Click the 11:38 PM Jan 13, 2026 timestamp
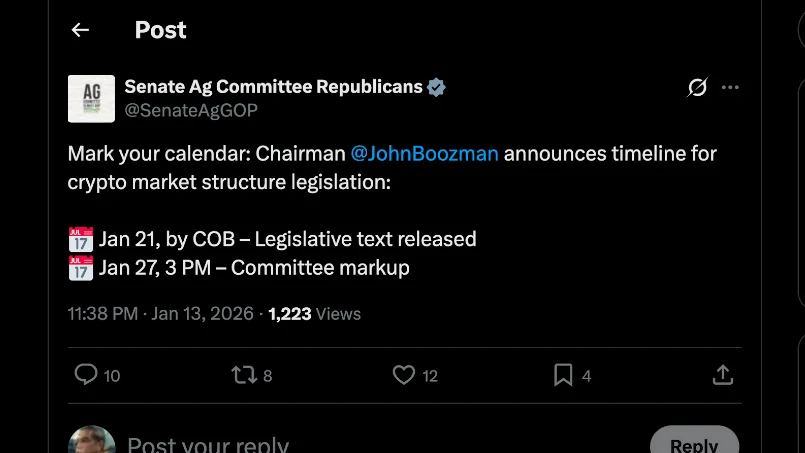The height and width of the screenshot is (453, 805). click(x=160, y=314)
